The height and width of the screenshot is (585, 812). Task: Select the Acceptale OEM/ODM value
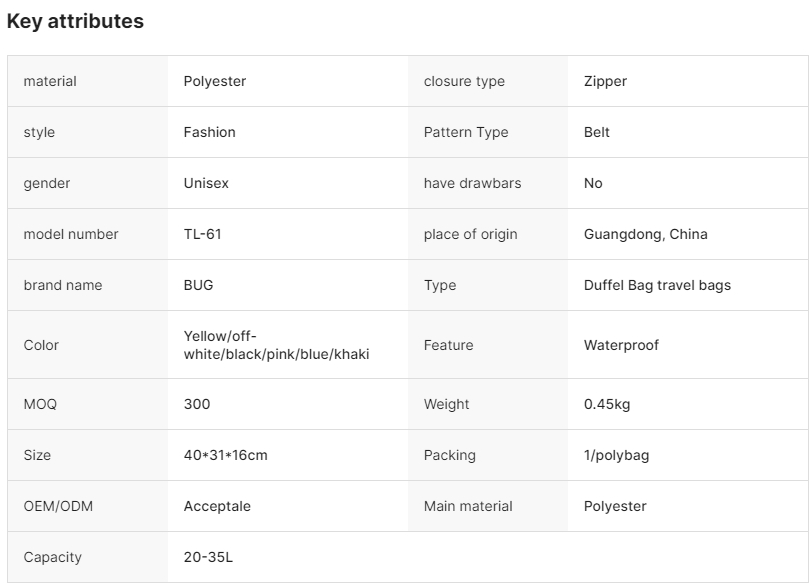click(x=217, y=506)
